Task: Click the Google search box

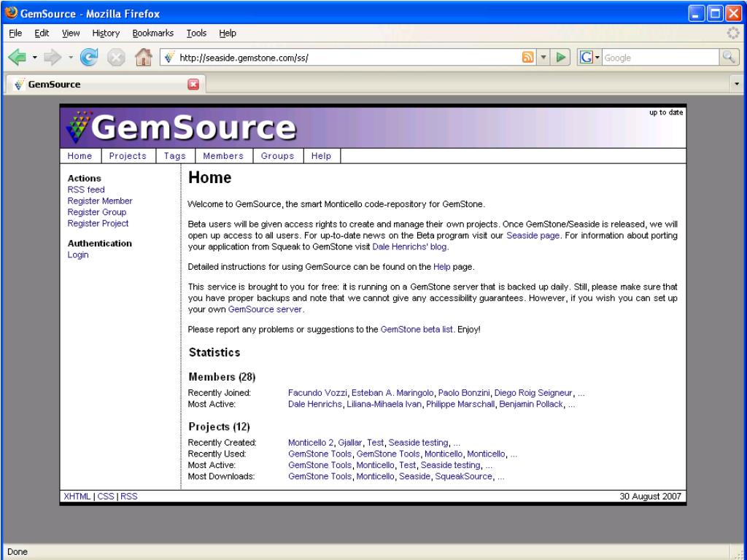Action: (x=660, y=58)
